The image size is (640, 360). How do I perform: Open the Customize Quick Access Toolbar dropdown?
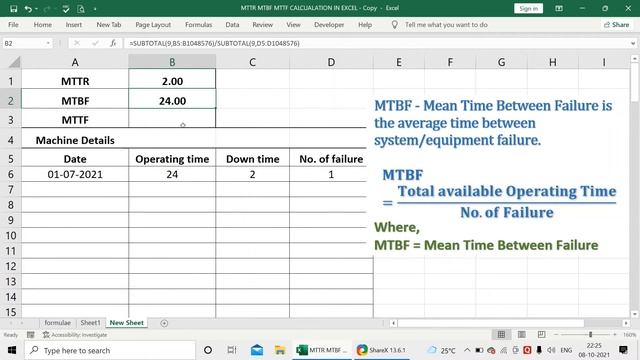tap(95, 9)
